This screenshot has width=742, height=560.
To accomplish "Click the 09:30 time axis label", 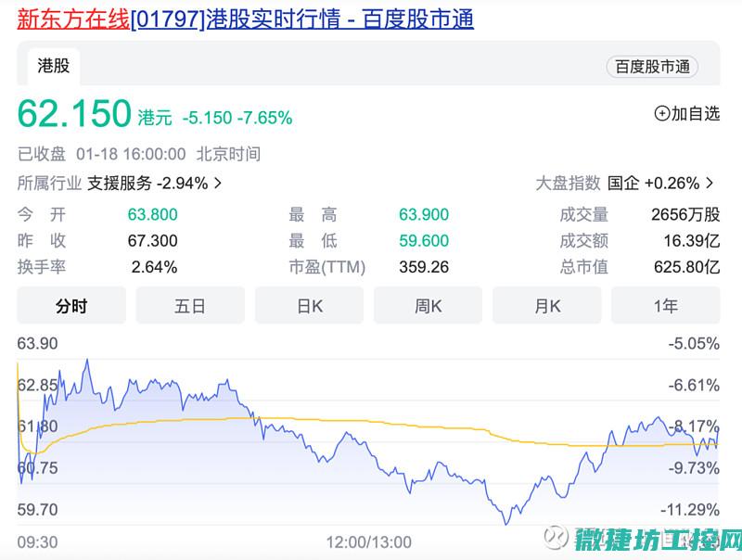I will coord(37,542).
